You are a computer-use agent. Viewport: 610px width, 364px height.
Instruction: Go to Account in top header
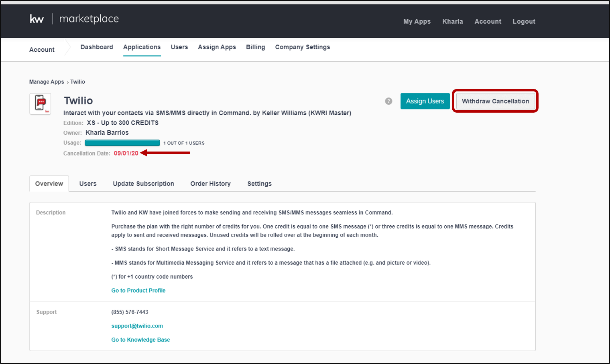point(488,22)
